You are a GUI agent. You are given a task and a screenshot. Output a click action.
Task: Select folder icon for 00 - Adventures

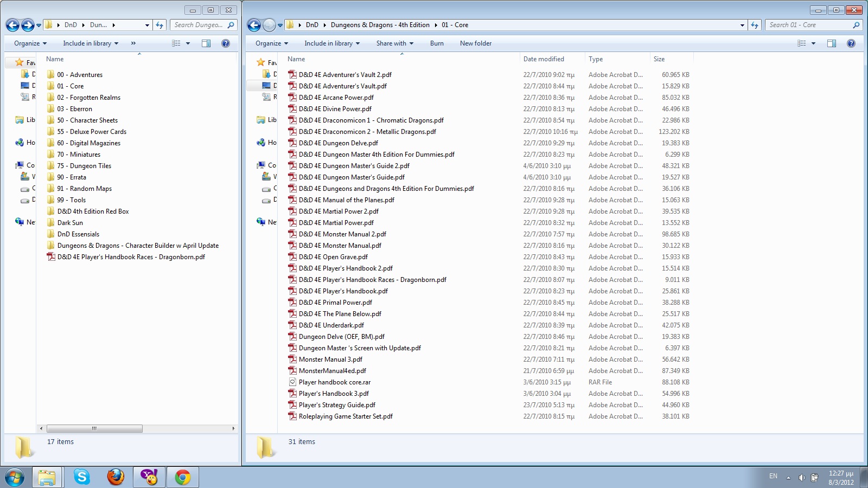coord(51,75)
